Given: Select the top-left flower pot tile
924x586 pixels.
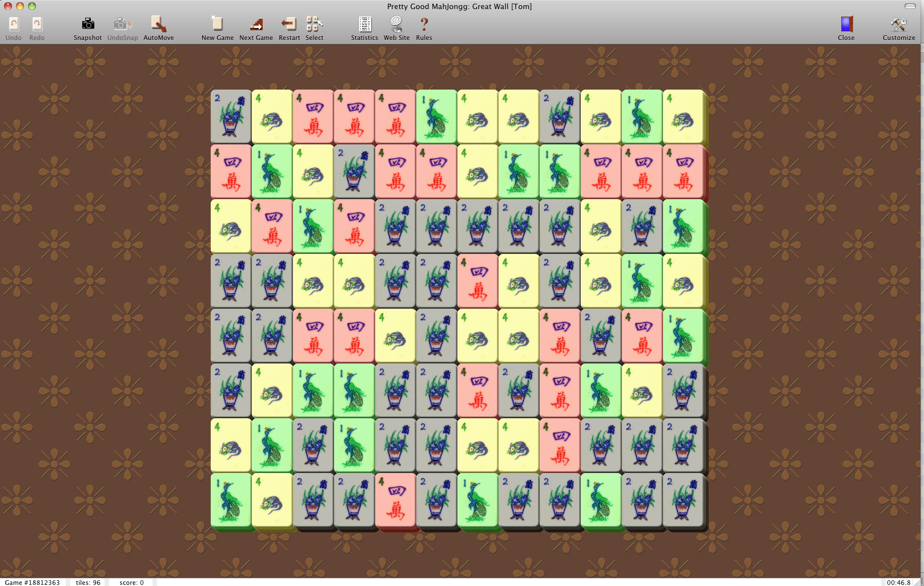Looking at the screenshot, I should pyautogui.click(x=231, y=116).
